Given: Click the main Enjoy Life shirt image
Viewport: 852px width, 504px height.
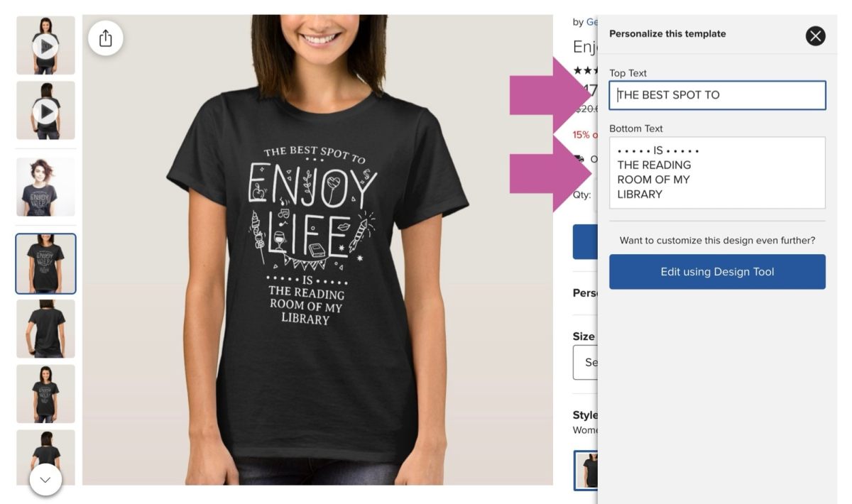Looking at the screenshot, I should tap(317, 250).
